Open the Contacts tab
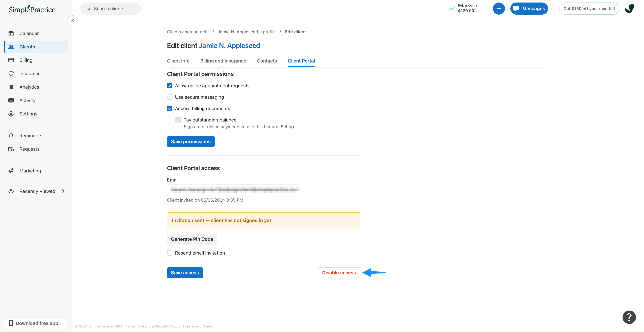644x332 pixels. click(x=267, y=61)
